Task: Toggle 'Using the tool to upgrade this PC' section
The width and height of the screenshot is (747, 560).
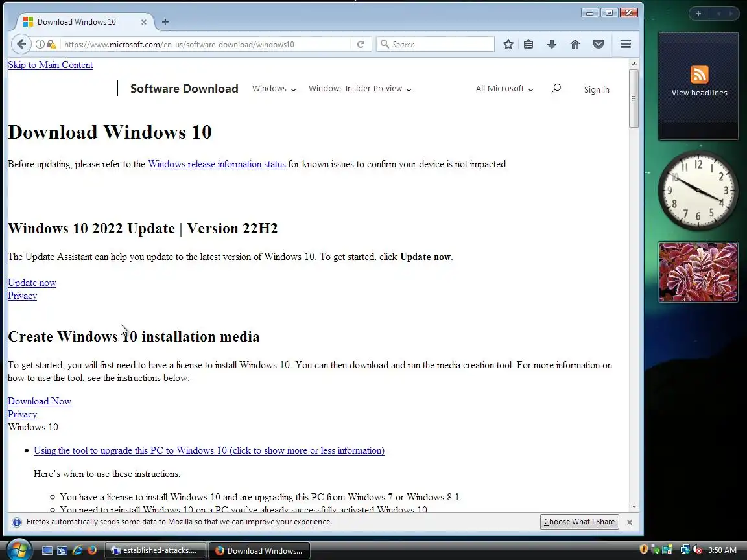Action: pos(209,450)
